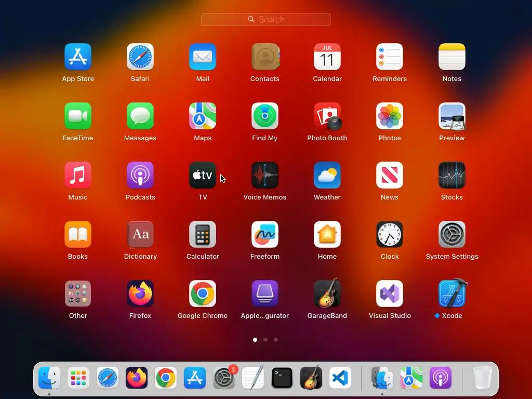The image size is (532, 399).
Task: Open the App Store app in Launchpad
Action: [78, 57]
